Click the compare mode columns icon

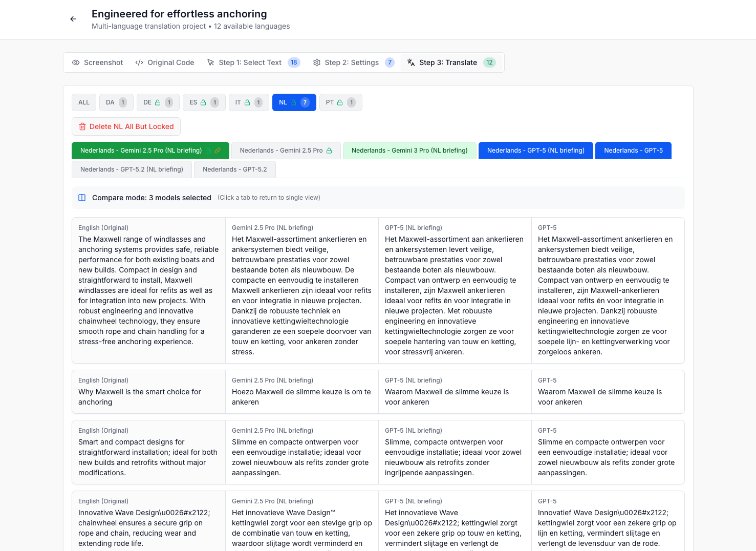point(82,198)
